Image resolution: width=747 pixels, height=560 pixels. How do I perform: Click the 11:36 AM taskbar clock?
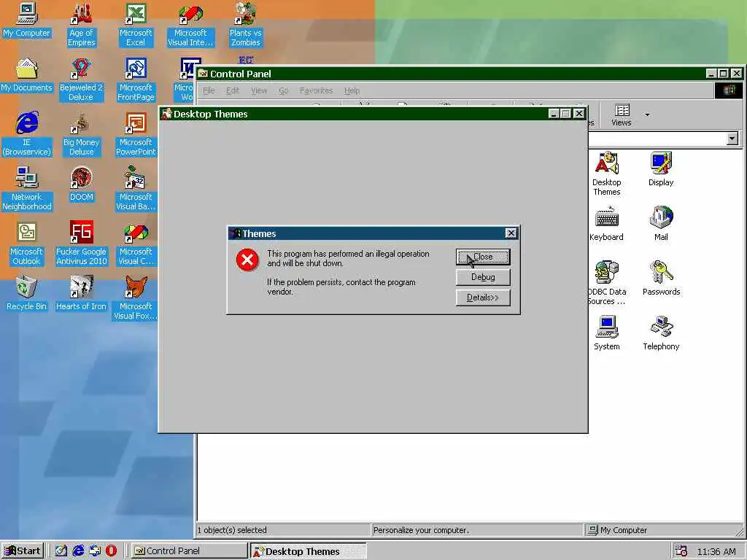click(716, 551)
